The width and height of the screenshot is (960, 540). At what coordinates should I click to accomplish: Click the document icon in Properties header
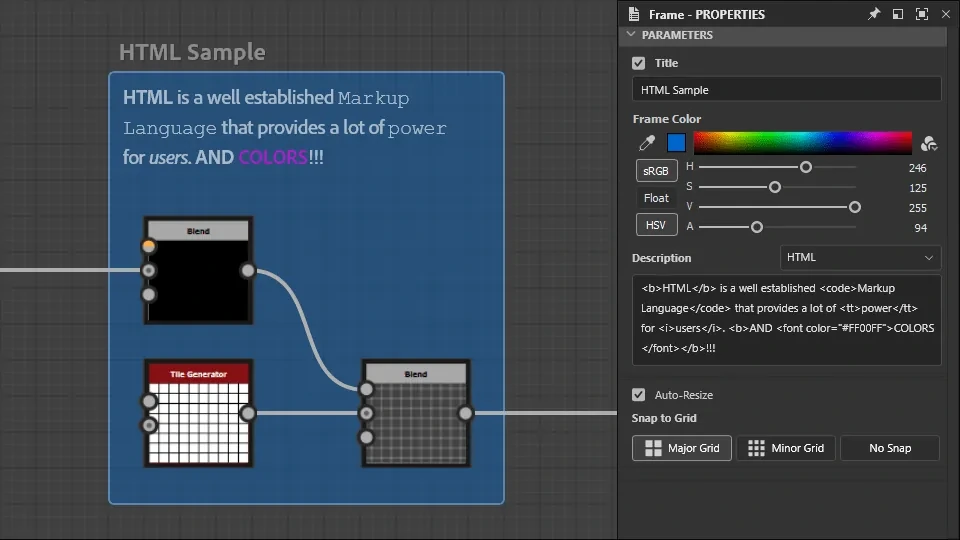(x=634, y=14)
